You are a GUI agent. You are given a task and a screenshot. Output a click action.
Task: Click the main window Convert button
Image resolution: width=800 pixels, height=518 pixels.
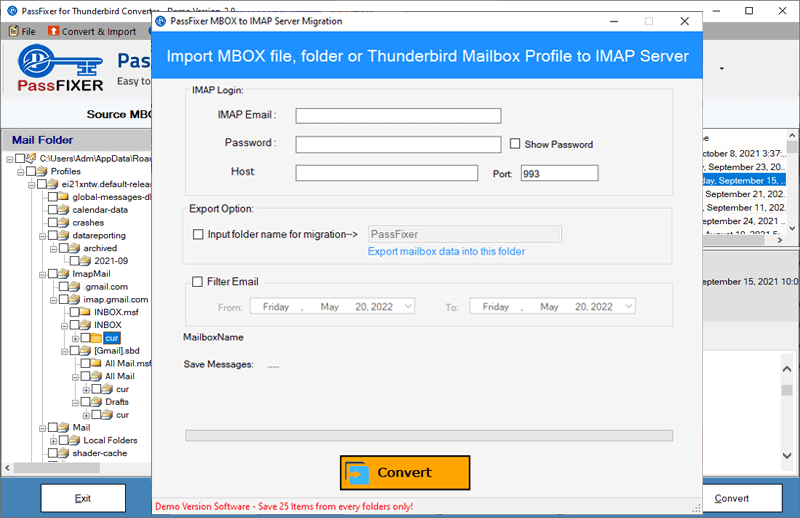[x=741, y=498]
